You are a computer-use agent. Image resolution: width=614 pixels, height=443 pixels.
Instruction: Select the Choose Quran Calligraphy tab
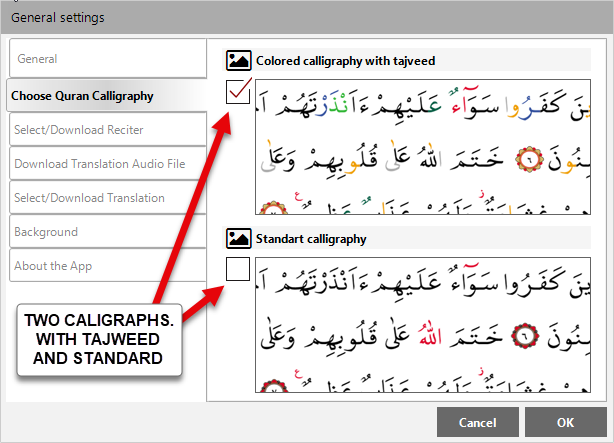pos(107,96)
